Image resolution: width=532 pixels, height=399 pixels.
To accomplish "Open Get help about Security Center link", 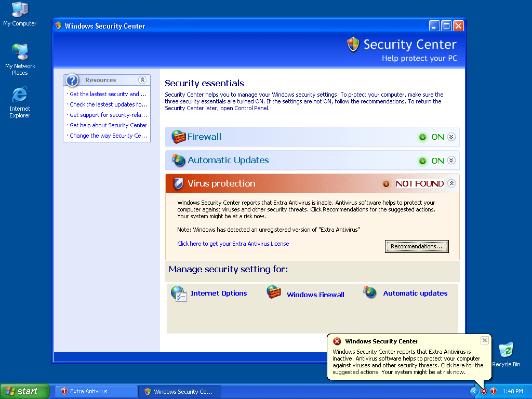I will (108, 125).
